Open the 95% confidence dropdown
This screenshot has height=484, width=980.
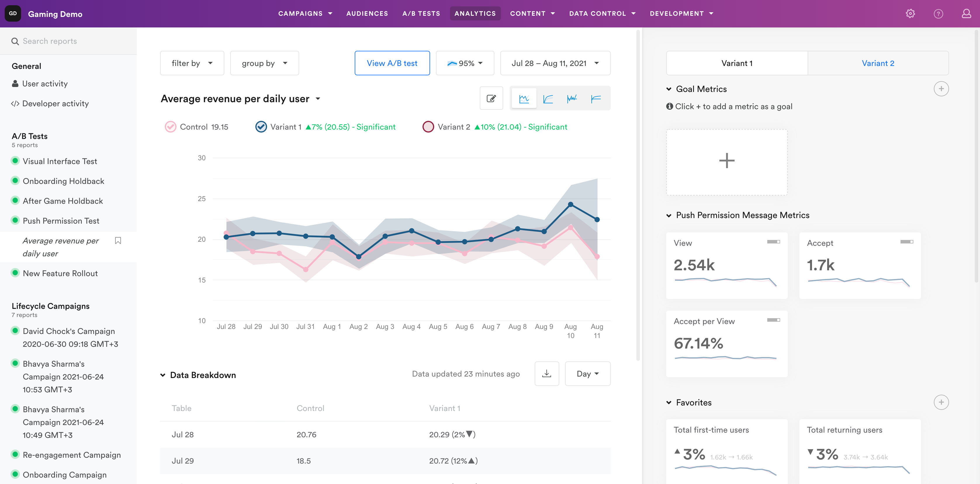coord(465,63)
